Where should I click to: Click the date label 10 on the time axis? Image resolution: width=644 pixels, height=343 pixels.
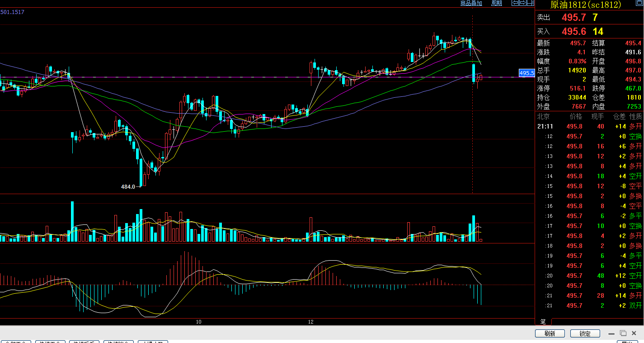coord(198,322)
